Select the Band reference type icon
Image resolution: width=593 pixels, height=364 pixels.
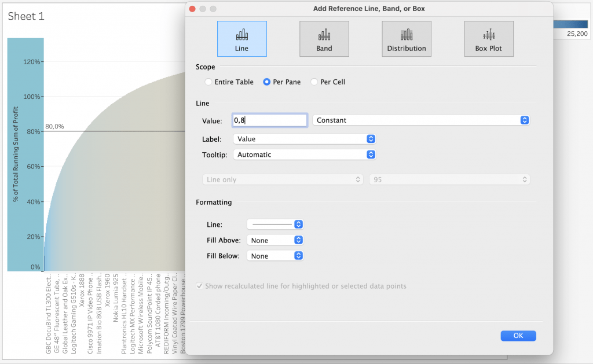[324, 39]
